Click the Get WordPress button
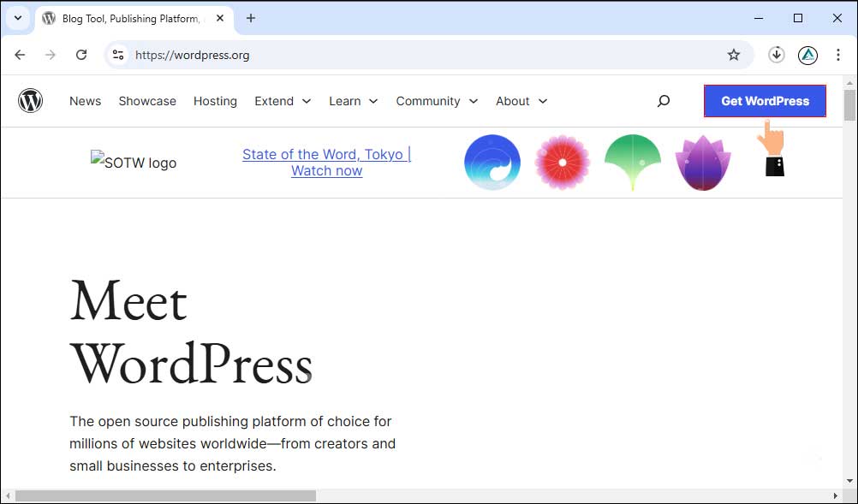 tap(765, 101)
